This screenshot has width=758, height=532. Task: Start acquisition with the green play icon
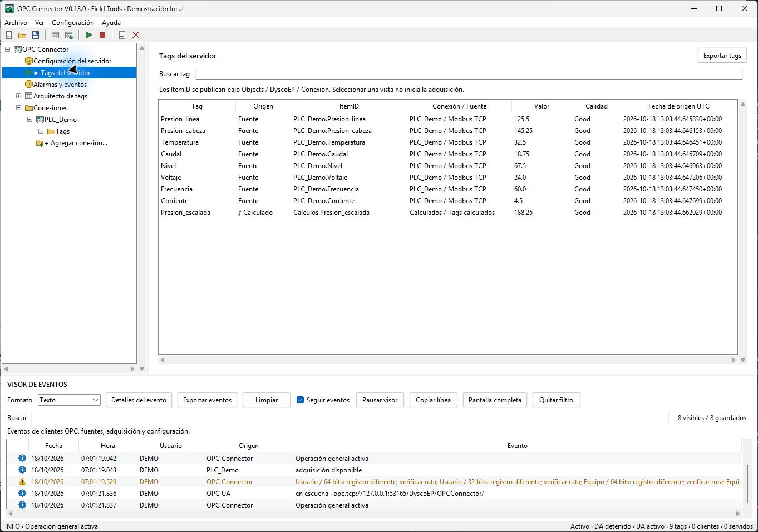(89, 35)
